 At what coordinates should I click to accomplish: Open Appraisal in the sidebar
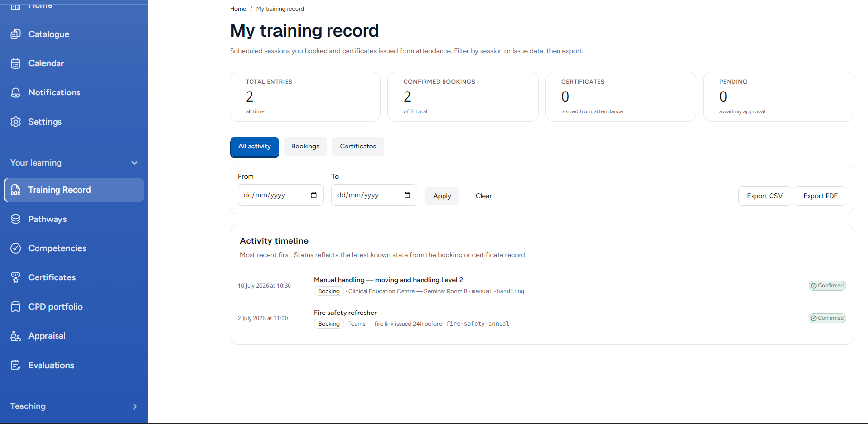(74, 336)
